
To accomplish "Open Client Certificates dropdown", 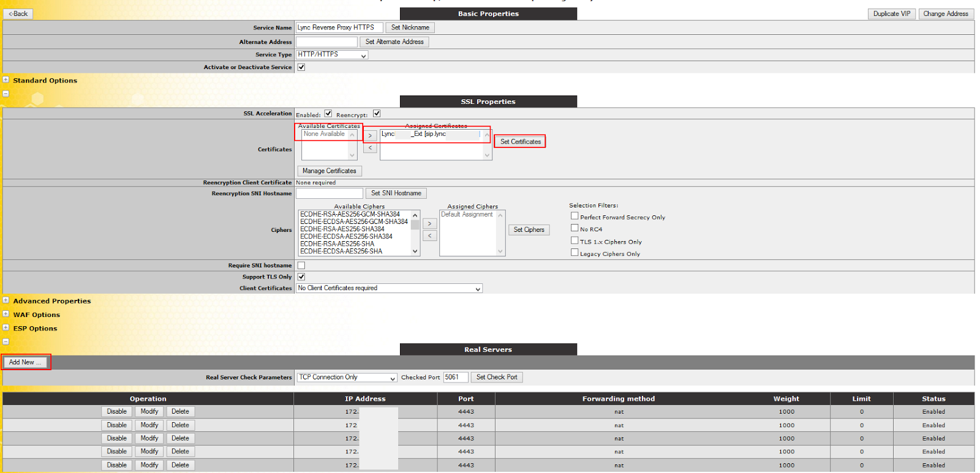I will tap(389, 288).
